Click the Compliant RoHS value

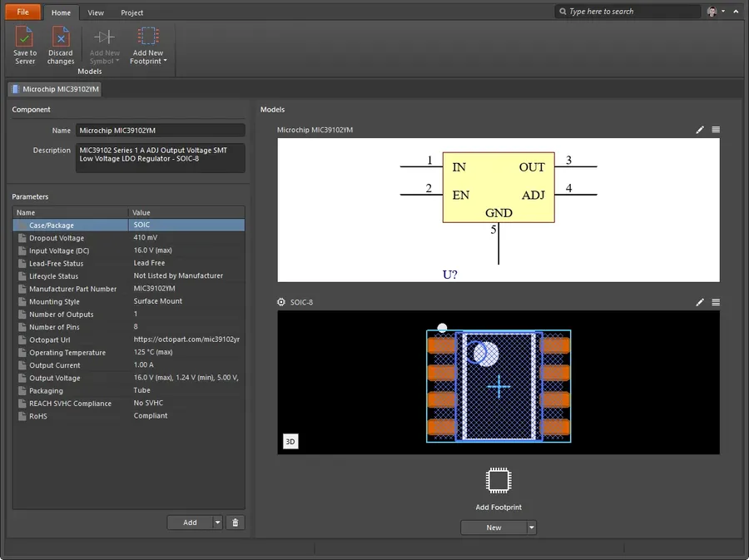coord(151,416)
